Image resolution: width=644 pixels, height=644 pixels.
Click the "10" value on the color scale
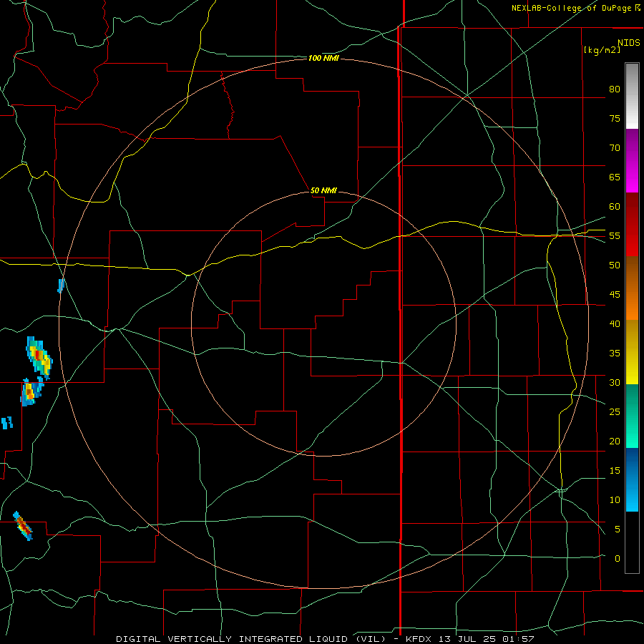point(615,500)
